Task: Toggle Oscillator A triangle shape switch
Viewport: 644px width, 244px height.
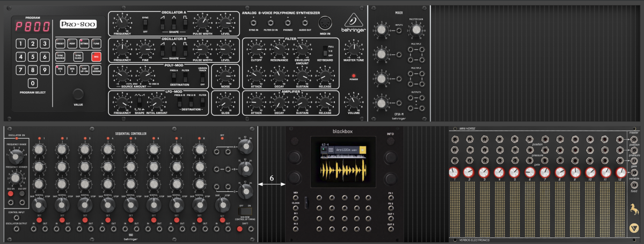Action: click(174, 25)
